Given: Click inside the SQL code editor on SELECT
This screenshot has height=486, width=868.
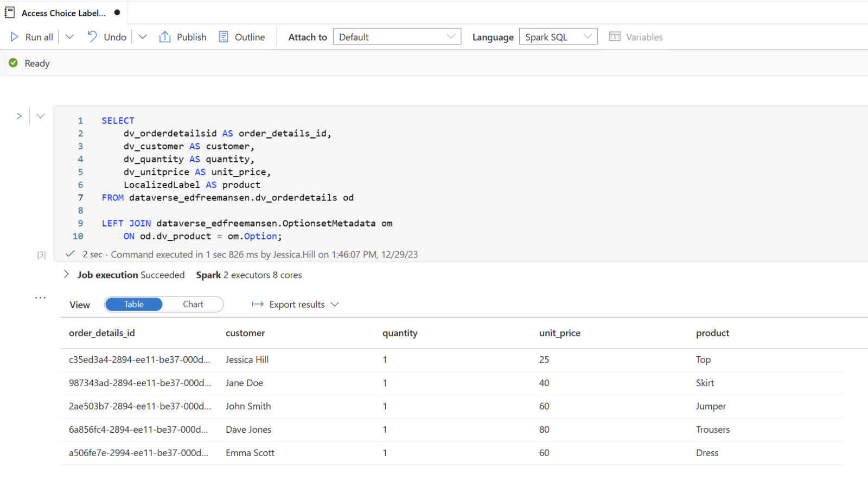Looking at the screenshot, I should click(x=118, y=121).
